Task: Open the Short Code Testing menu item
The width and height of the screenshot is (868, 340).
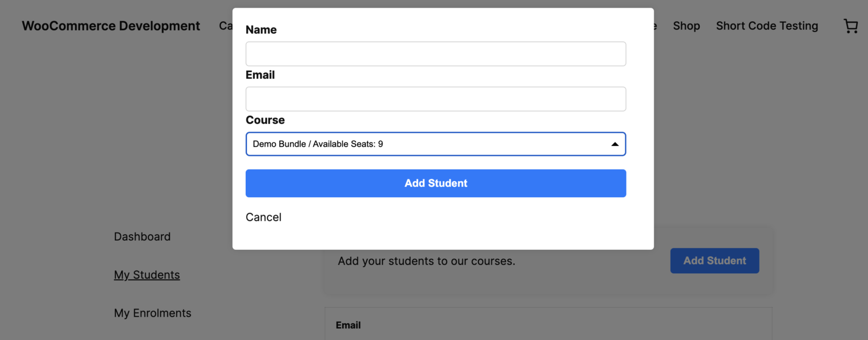Action: click(767, 26)
